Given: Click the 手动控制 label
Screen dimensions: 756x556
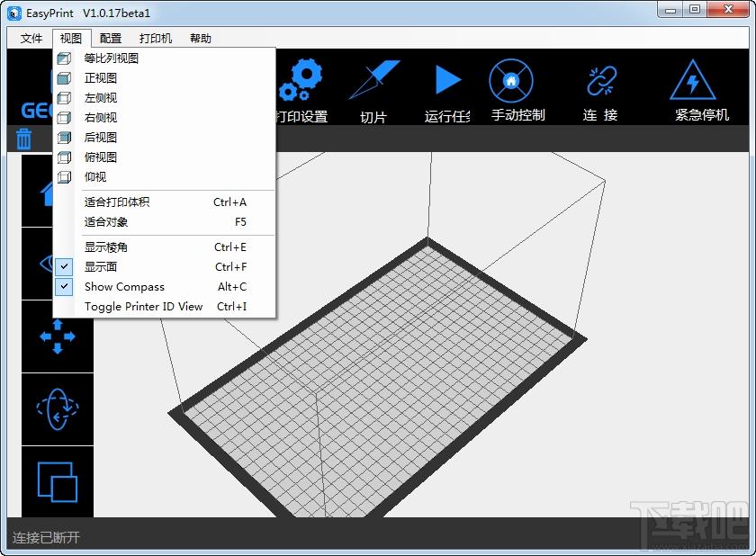Looking at the screenshot, I should click(x=518, y=114).
